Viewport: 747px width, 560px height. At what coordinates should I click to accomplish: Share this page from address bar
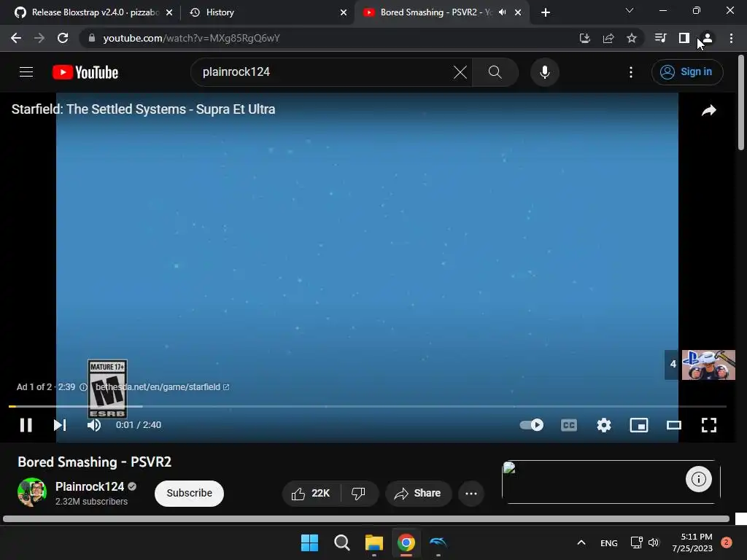point(608,38)
